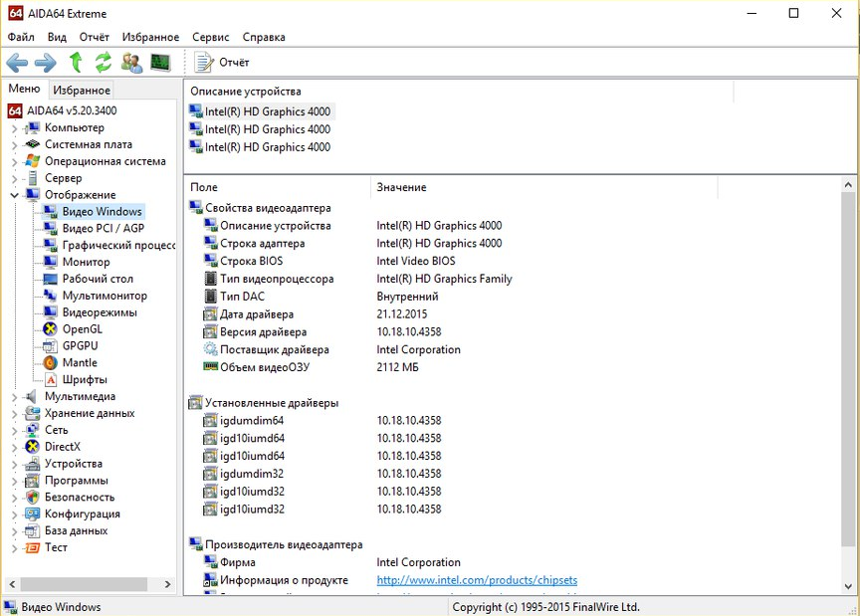Open the Сервис menu
Screen dimensions: 860x616
tap(211, 37)
